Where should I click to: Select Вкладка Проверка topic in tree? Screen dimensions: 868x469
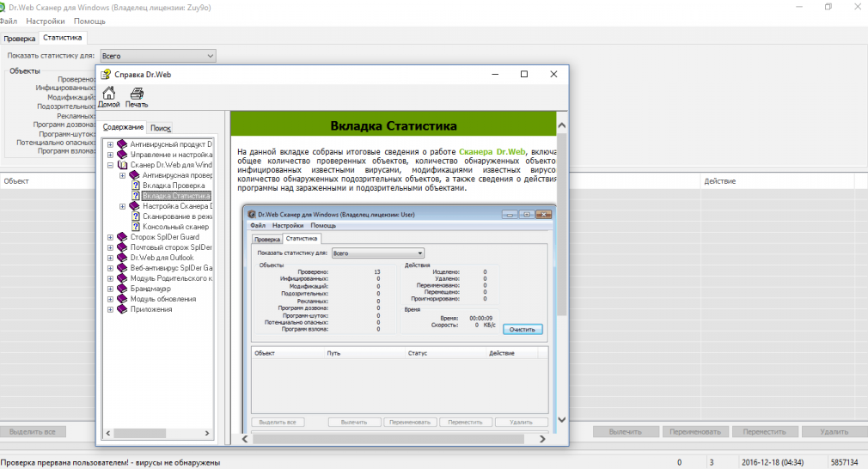click(x=174, y=186)
